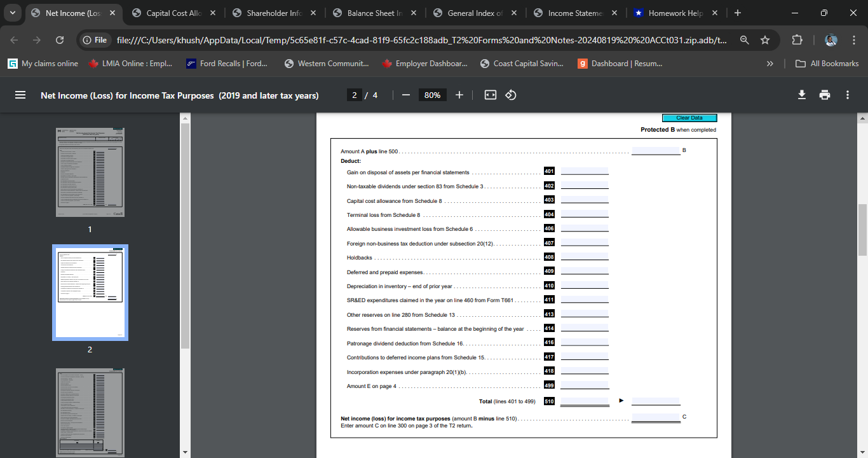
Task: Zoom in the PDF
Action: pos(459,95)
